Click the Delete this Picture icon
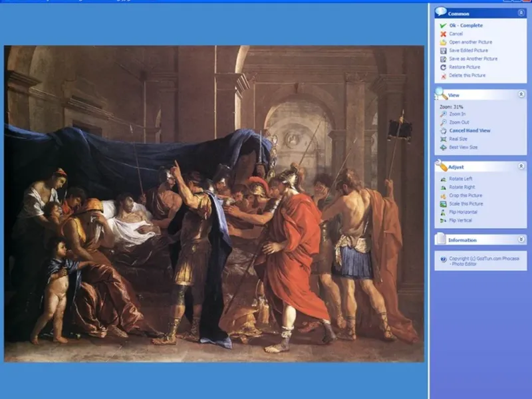532x399 pixels. (x=443, y=76)
